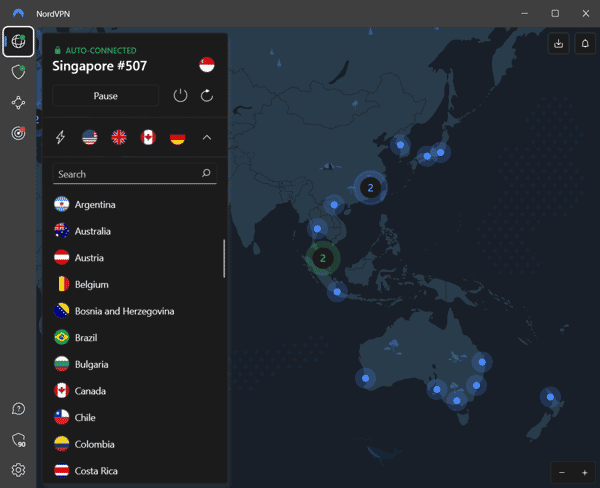
Task: Select Costa Rica in the country list
Action: (x=135, y=470)
